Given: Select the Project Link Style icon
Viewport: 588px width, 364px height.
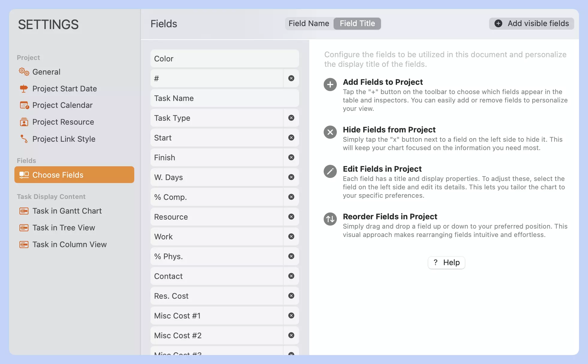Looking at the screenshot, I should [24, 139].
